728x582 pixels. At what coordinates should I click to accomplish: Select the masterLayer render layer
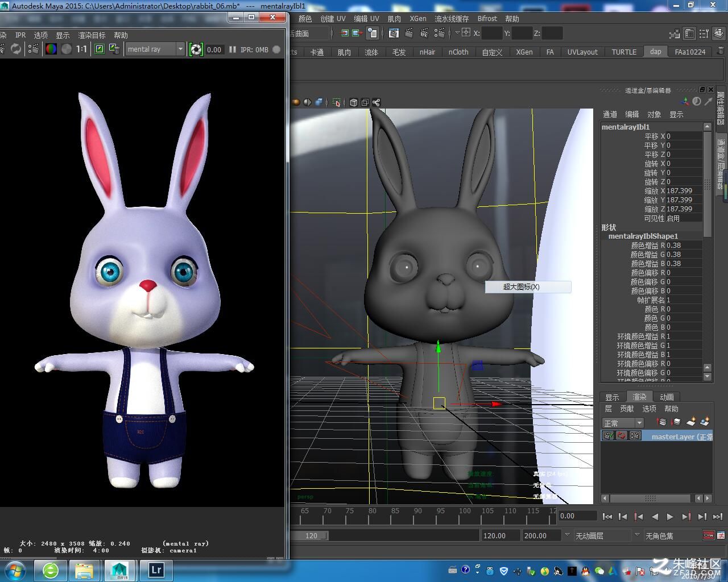(x=681, y=436)
